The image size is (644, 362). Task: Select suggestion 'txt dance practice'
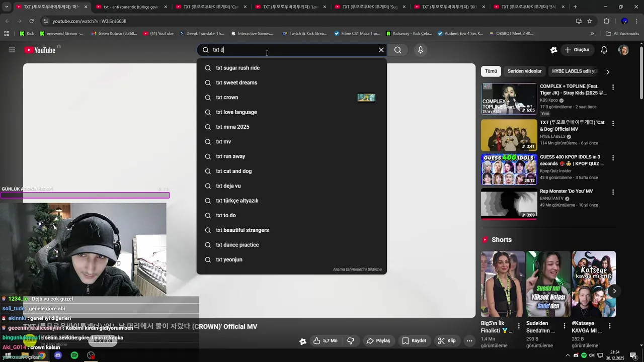tap(292, 245)
